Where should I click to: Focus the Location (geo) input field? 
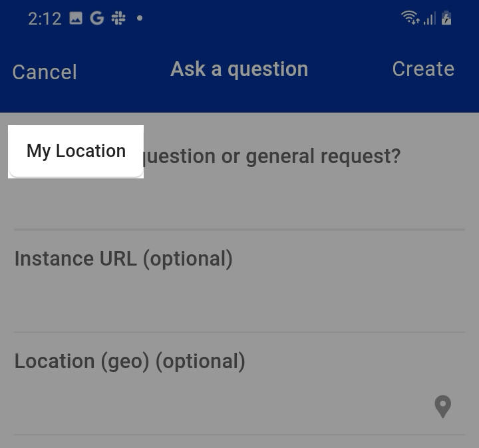point(220,405)
